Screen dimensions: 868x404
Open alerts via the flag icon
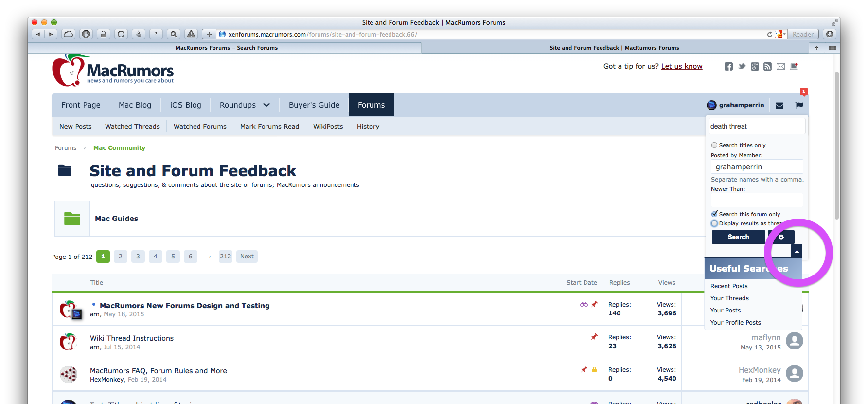799,105
